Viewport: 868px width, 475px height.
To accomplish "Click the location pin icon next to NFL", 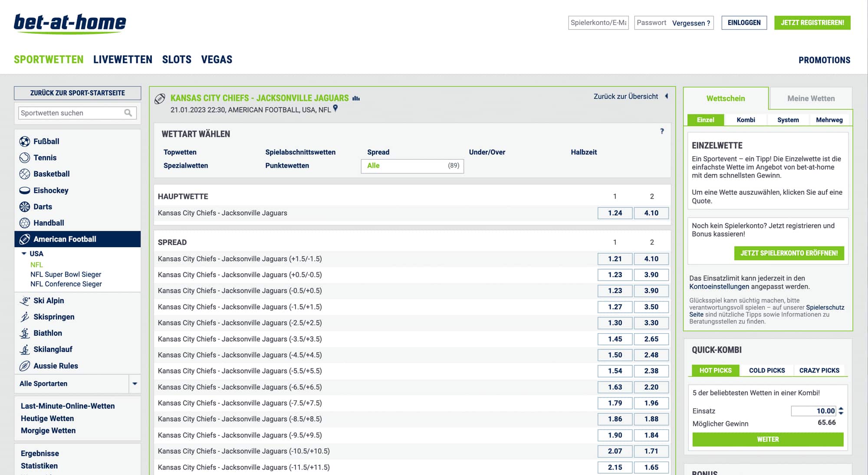I will pyautogui.click(x=335, y=108).
